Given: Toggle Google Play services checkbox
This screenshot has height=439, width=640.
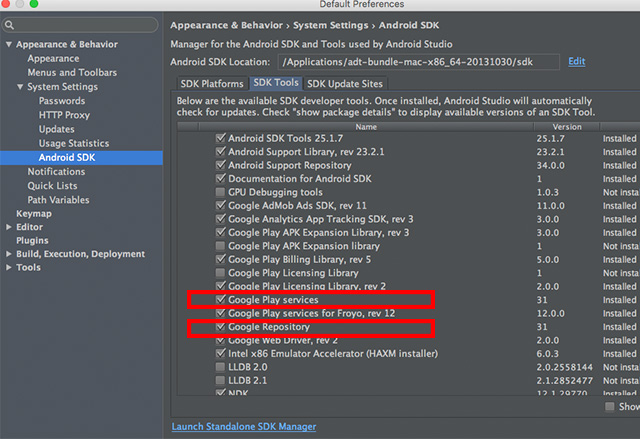Looking at the screenshot, I should [221, 299].
